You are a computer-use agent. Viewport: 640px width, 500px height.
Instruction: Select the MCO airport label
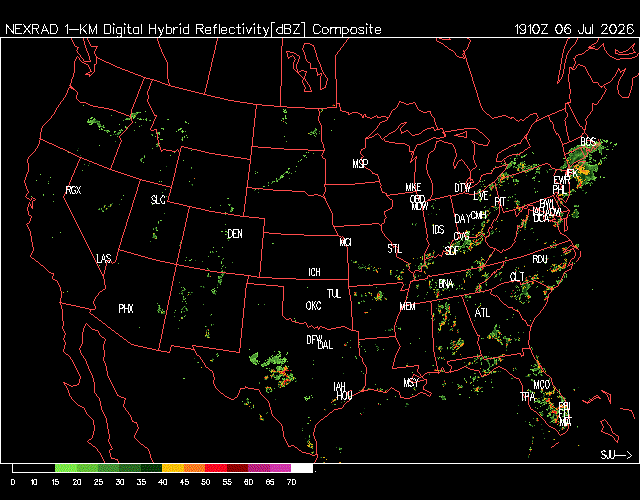tap(542, 384)
